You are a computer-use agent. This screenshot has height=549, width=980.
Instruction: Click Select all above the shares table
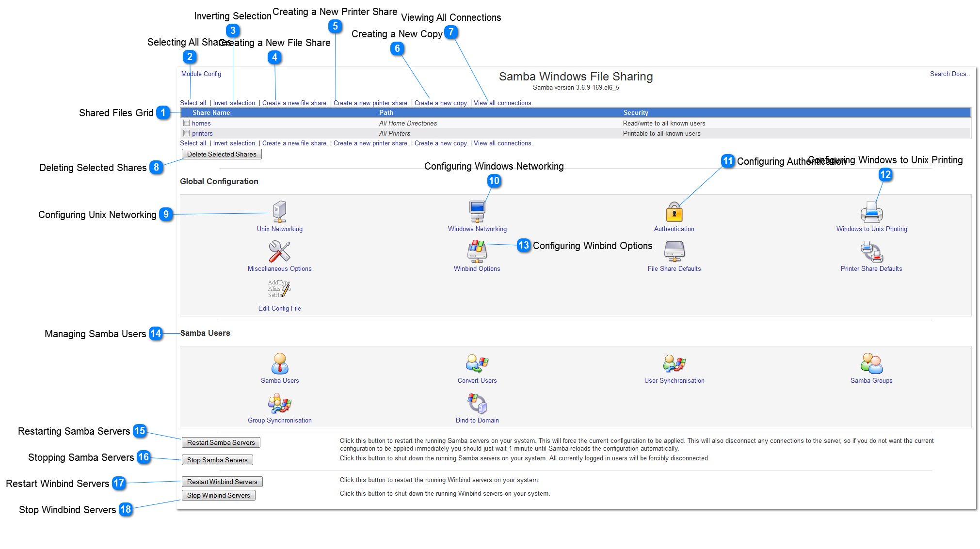coord(193,103)
